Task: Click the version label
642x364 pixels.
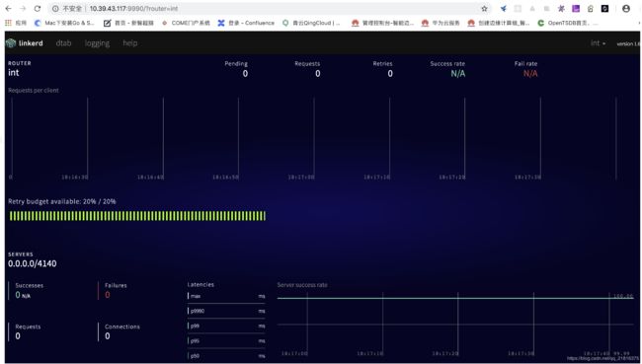Action: [628, 43]
